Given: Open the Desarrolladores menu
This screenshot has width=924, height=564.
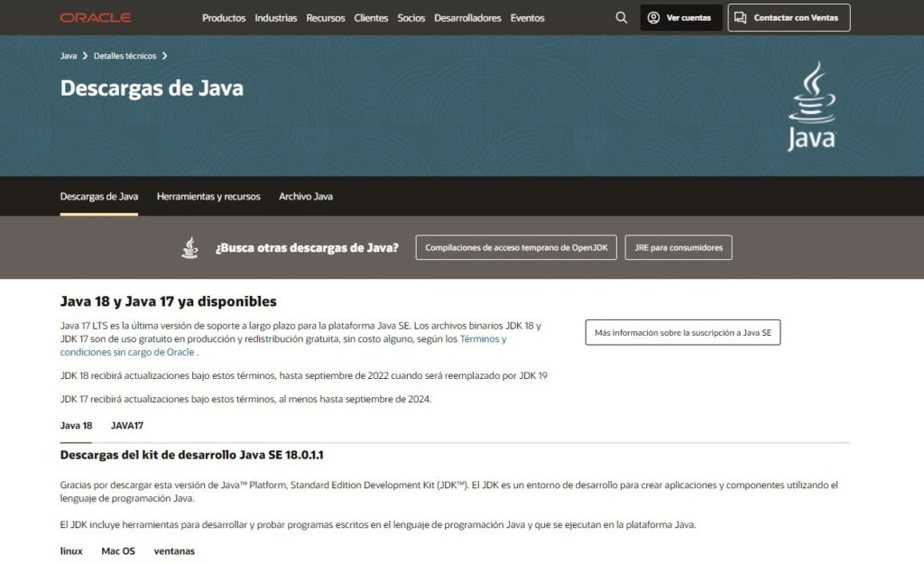Looking at the screenshot, I should pyautogui.click(x=468, y=18).
